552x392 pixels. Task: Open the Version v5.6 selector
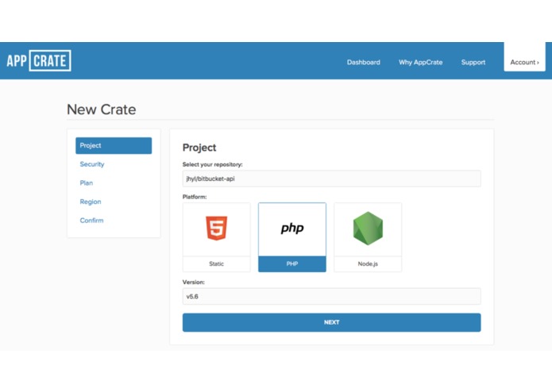coord(332,296)
